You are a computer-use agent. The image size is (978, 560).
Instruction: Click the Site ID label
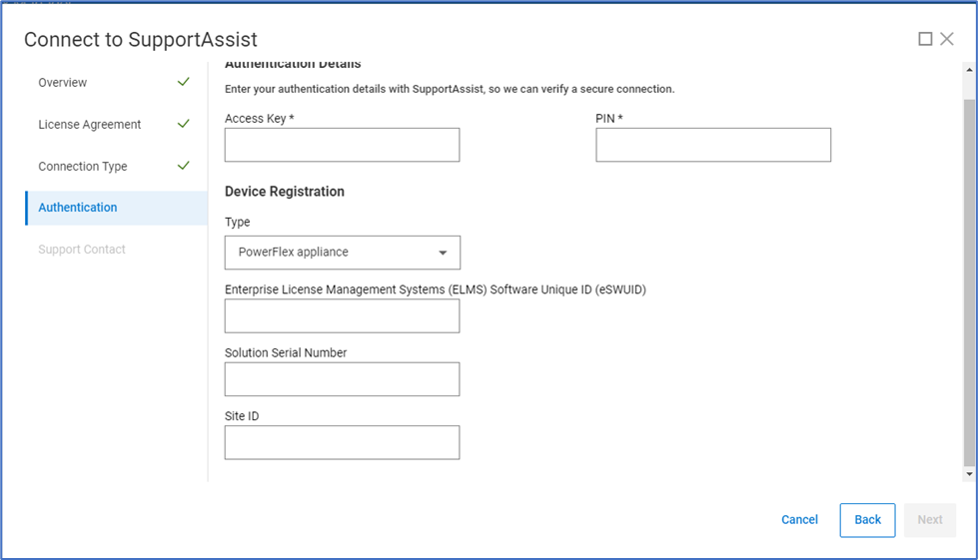(242, 416)
